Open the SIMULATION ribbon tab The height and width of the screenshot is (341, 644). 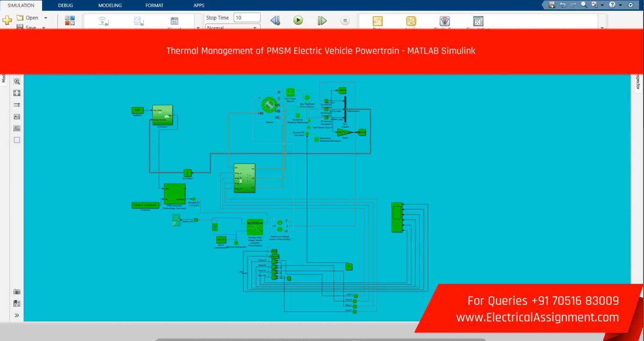pos(21,5)
